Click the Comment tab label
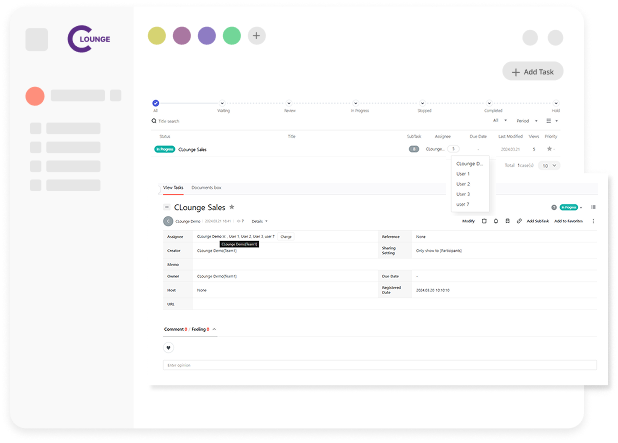The image size is (618, 443). 174,329
